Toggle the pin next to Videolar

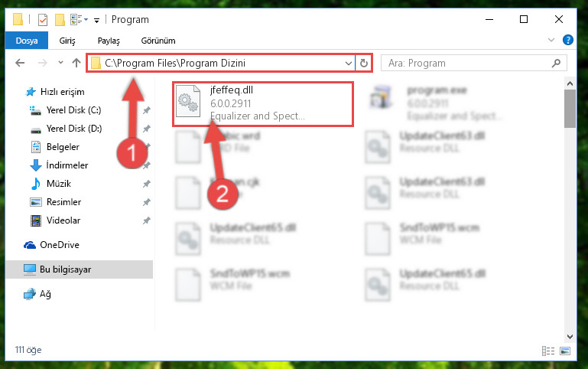click(146, 220)
